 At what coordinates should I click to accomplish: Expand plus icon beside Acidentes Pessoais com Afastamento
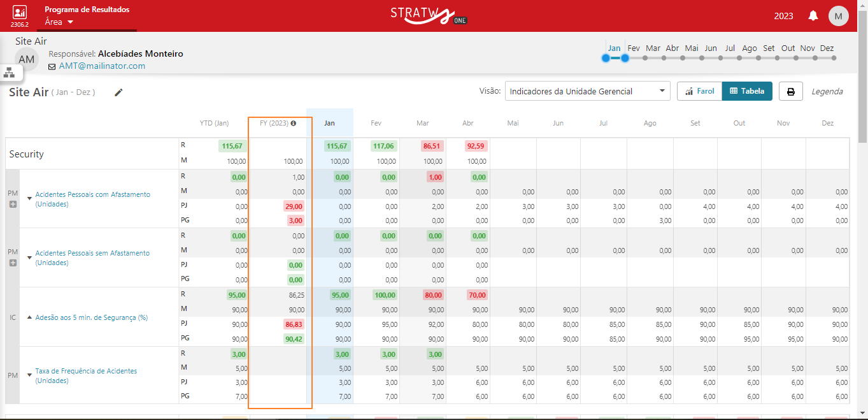(x=13, y=204)
